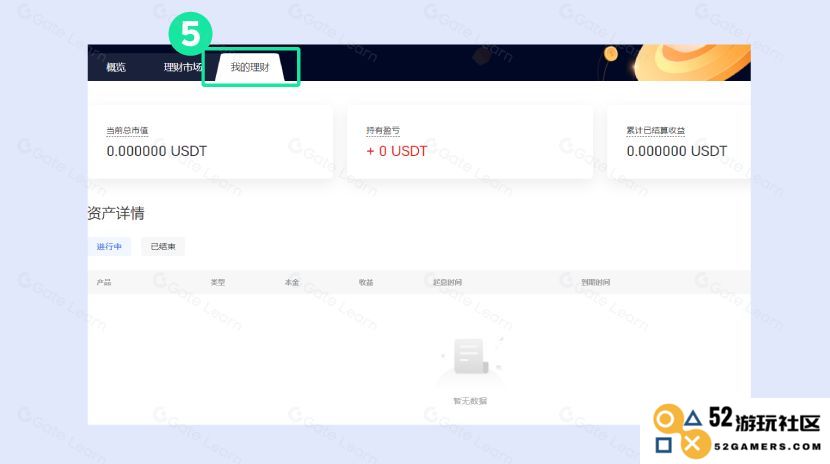
Task: Click the 当前总市值 label
Action: tap(127, 131)
